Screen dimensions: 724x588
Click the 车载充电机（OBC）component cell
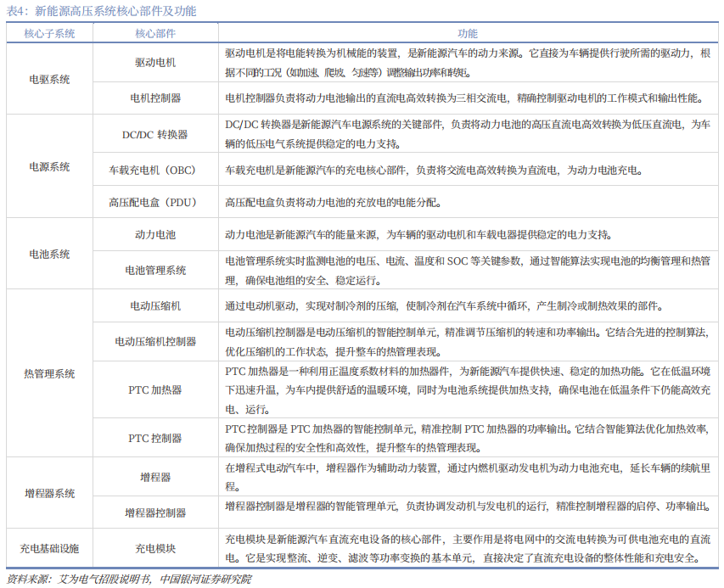pyautogui.click(x=155, y=170)
